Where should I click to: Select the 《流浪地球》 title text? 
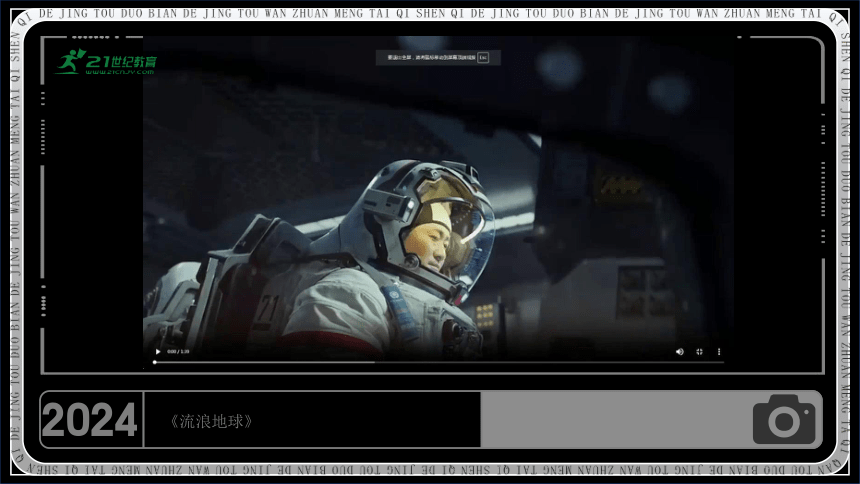pos(211,421)
